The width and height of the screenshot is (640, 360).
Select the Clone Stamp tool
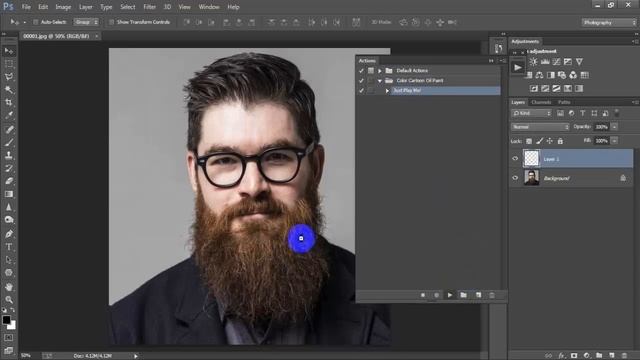(9, 155)
